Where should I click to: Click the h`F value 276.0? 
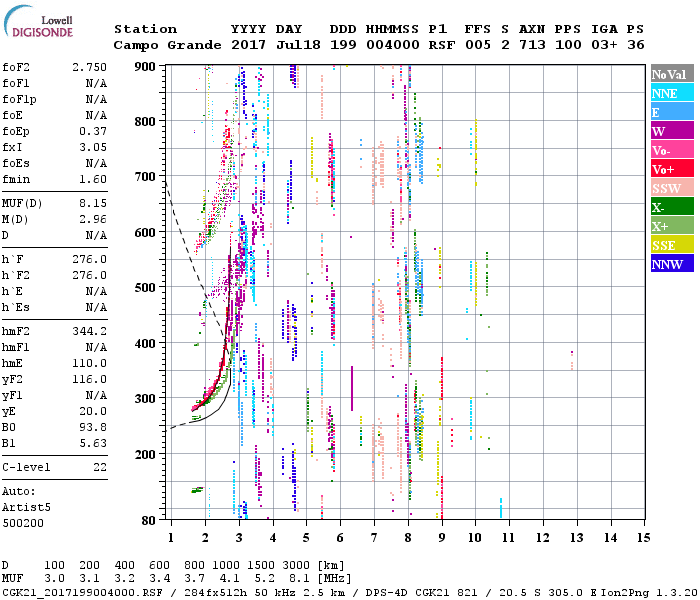click(89, 260)
